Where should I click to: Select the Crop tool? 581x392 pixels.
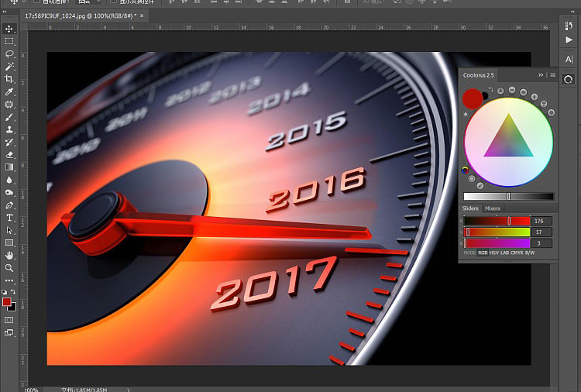[x=9, y=79]
